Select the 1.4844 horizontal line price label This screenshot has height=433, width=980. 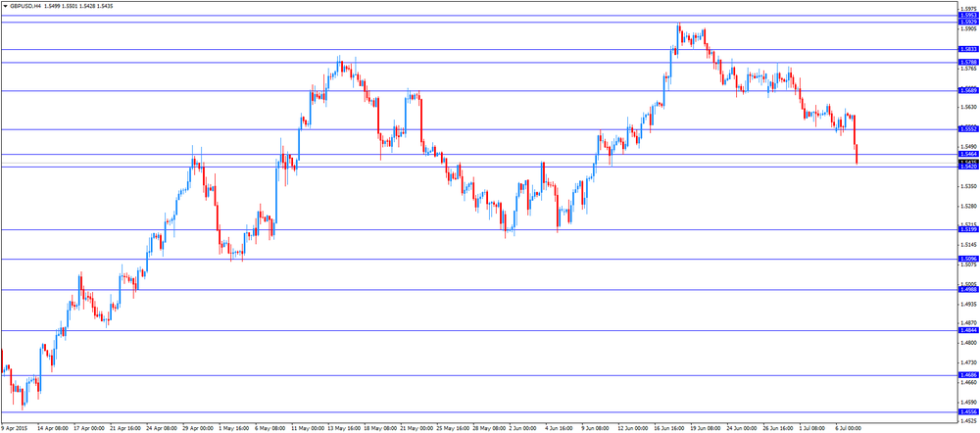[x=968, y=330]
